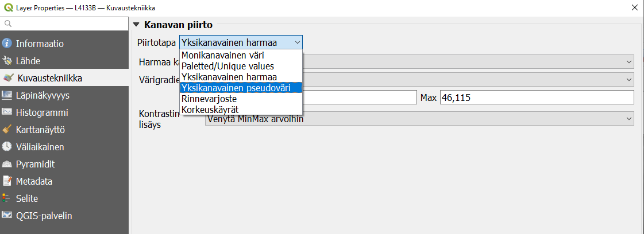Click the Max value input field

pyautogui.click(x=536, y=97)
